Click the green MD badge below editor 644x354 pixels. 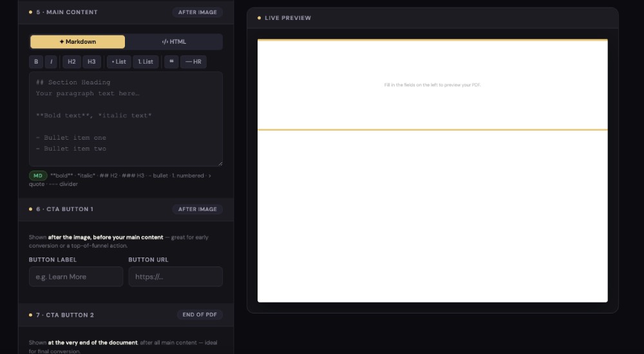pos(38,176)
